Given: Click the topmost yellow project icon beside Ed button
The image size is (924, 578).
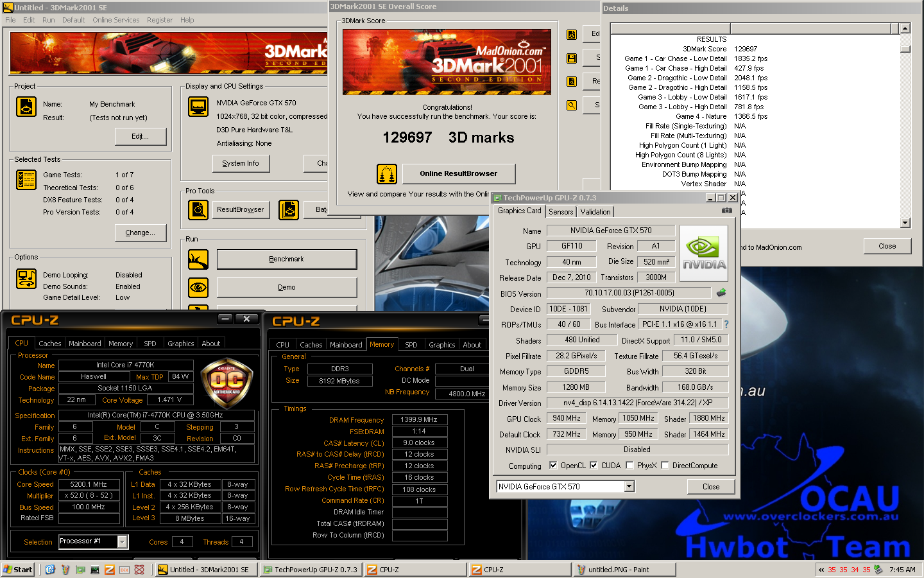Looking at the screenshot, I should pyautogui.click(x=572, y=35).
